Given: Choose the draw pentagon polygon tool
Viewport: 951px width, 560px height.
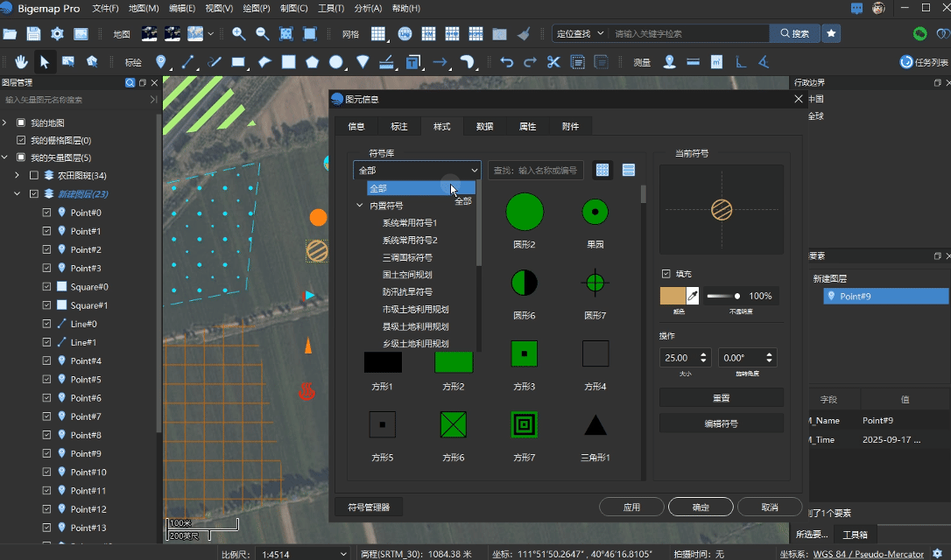Looking at the screenshot, I should pyautogui.click(x=312, y=62).
